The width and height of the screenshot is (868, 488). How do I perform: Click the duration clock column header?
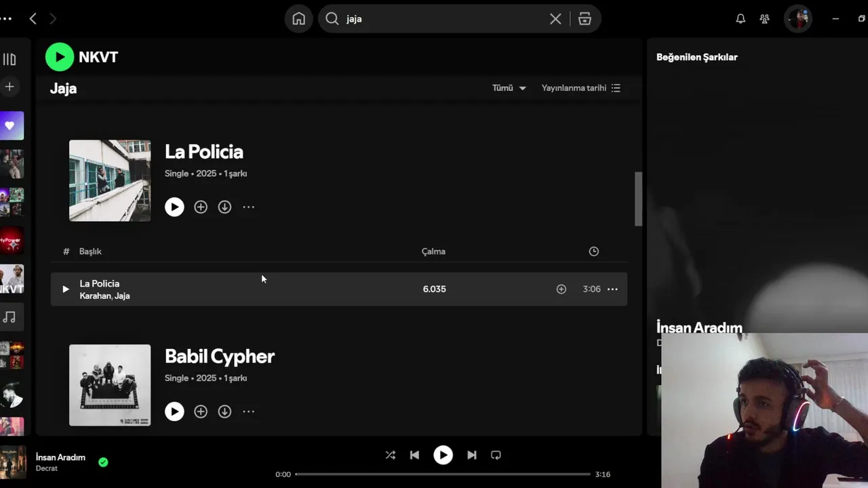coord(594,251)
